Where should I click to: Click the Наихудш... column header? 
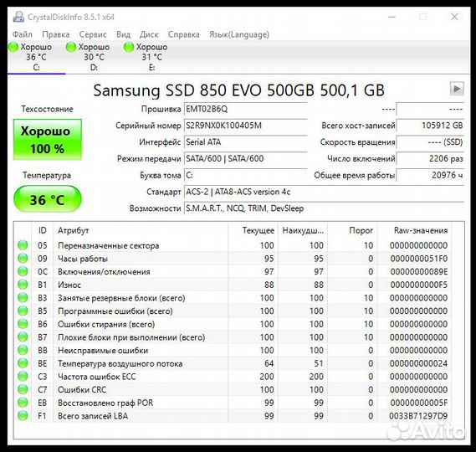[303, 230]
